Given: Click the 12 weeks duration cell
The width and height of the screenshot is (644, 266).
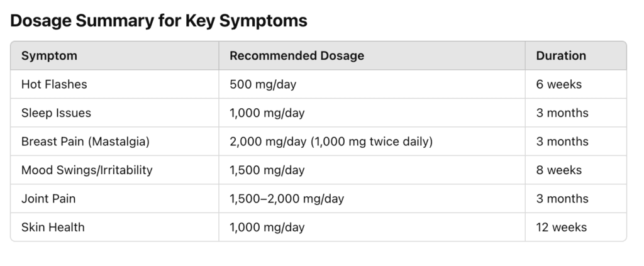Looking at the screenshot, I should click(x=576, y=227).
